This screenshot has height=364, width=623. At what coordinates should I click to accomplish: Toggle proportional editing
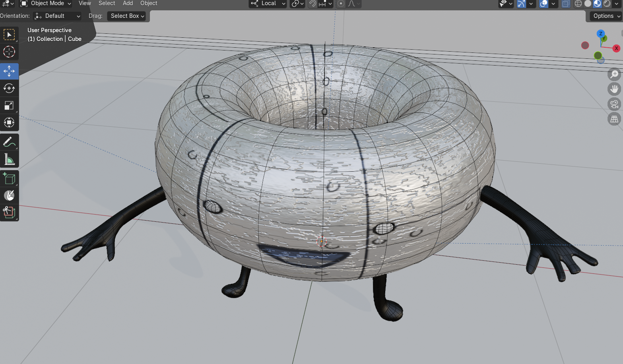tap(341, 4)
